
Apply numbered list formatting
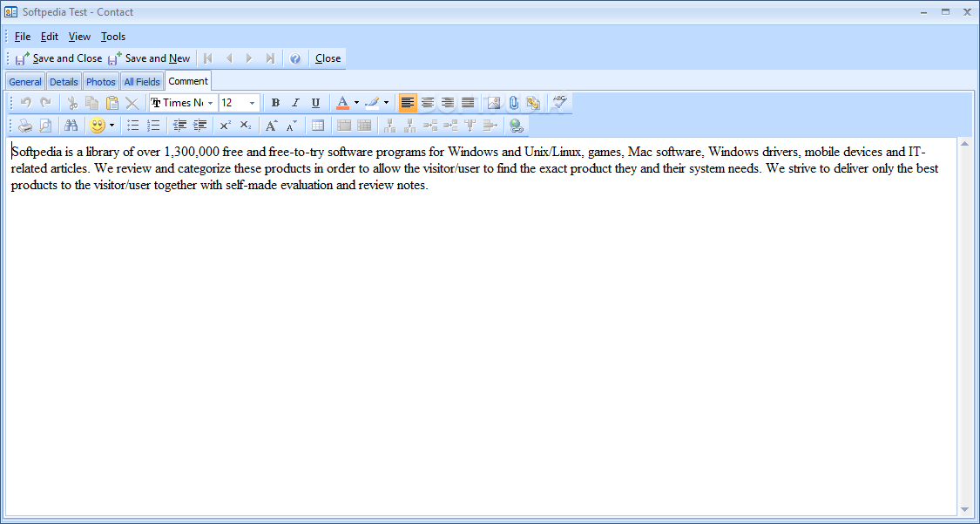click(x=153, y=126)
